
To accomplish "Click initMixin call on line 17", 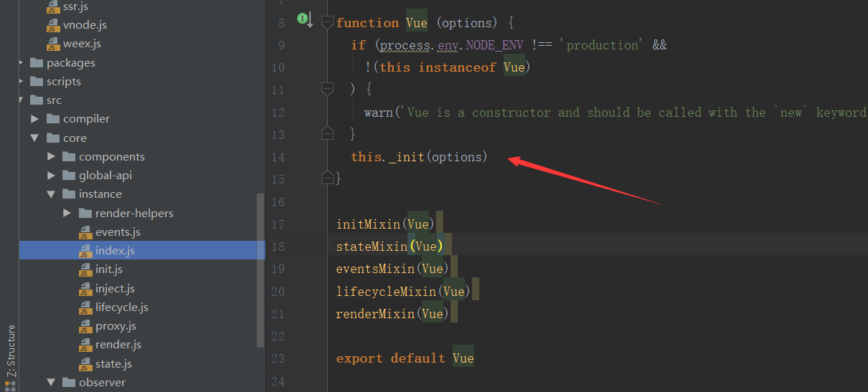I will click(385, 224).
